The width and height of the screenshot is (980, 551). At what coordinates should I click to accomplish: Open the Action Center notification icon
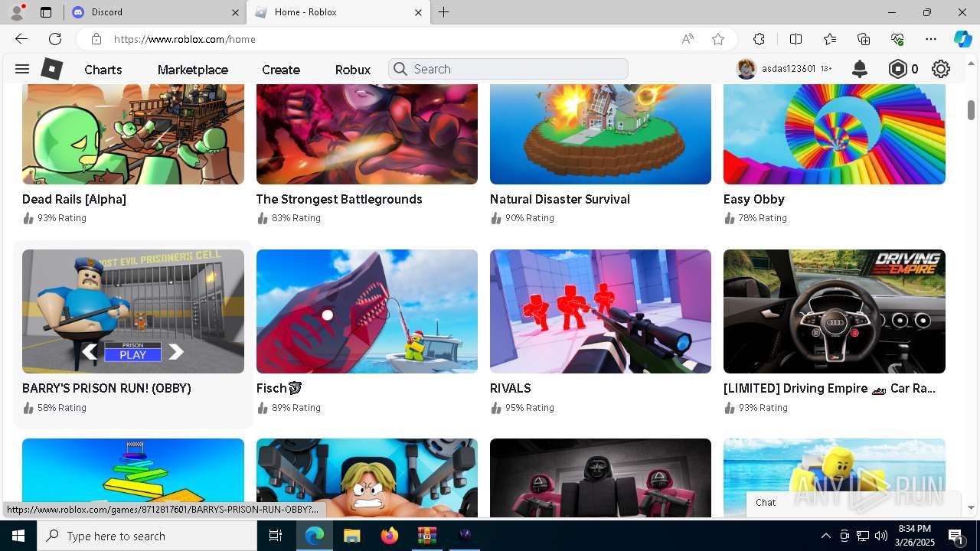[956, 536]
